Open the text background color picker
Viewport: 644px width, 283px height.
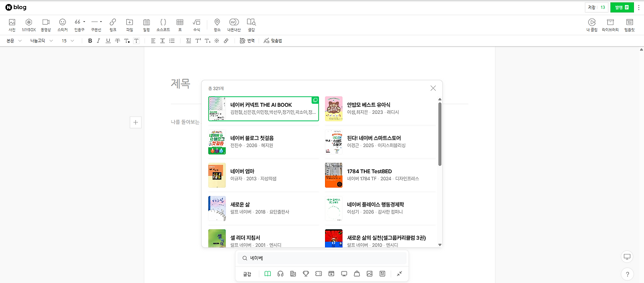(x=136, y=41)
